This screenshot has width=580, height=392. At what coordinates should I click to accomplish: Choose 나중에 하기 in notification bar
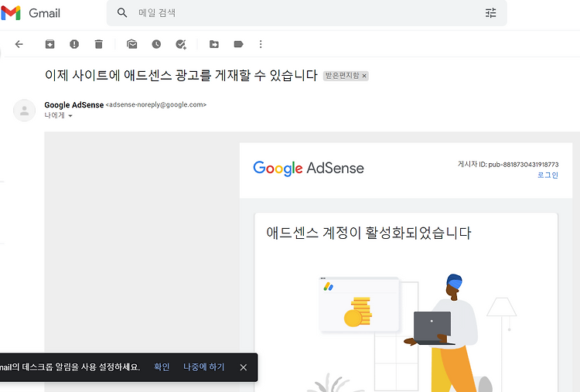(204, 366)
